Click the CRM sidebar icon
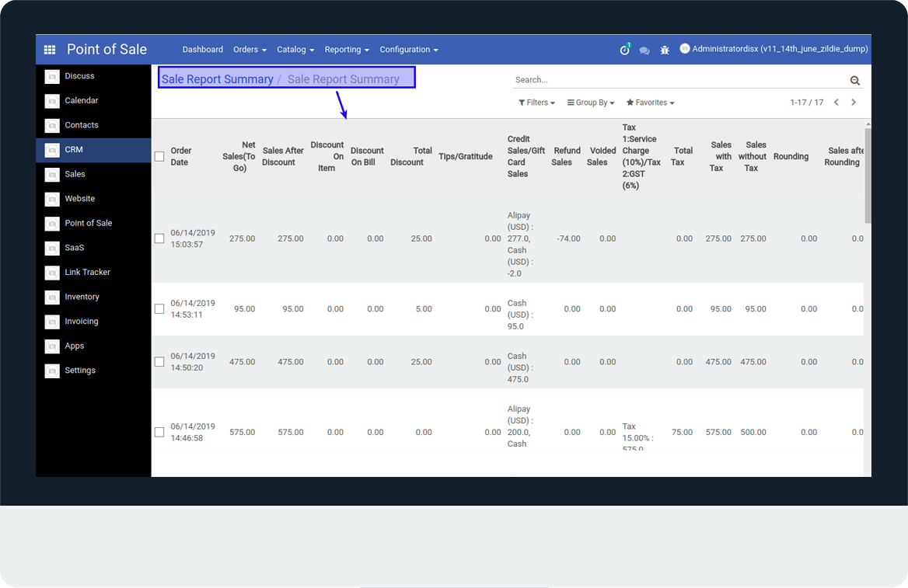The width and height of the screenshot is (908, 588). coord(52,150)
